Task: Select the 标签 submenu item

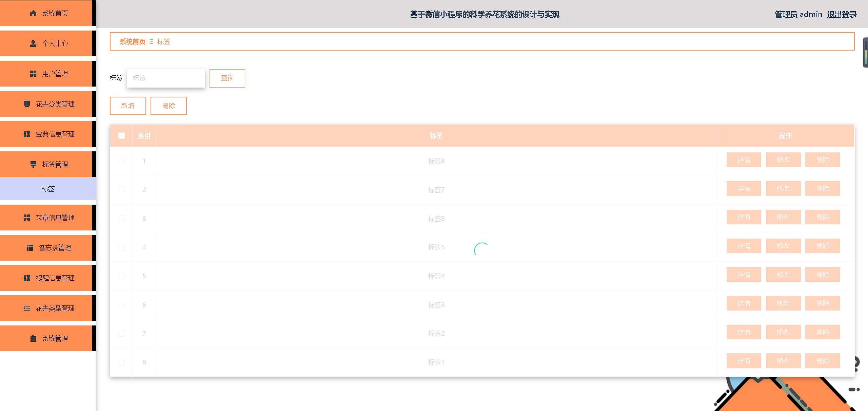Action: click(x=48, y=189)
